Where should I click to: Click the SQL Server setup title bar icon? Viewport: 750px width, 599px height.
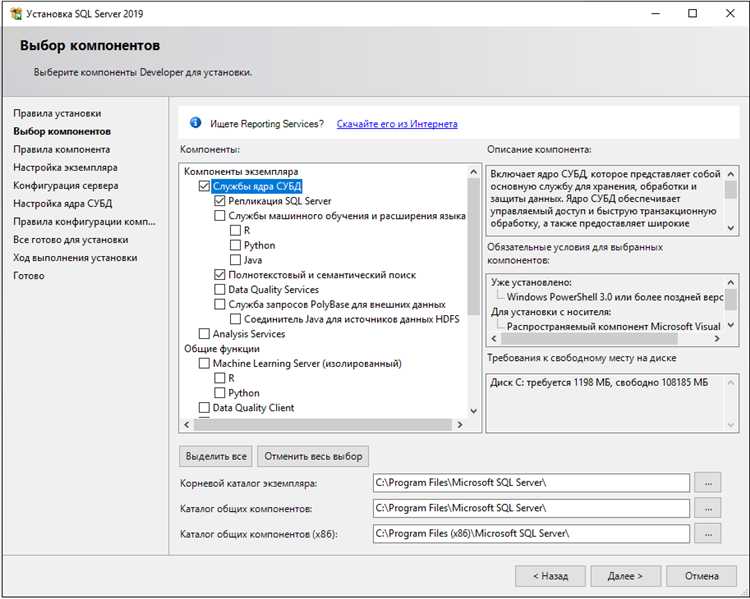[x=16, y=14]
